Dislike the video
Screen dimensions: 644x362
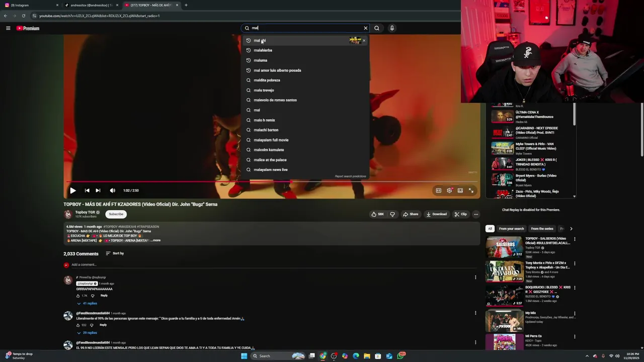pyautogui.click(x=392, y=214)
